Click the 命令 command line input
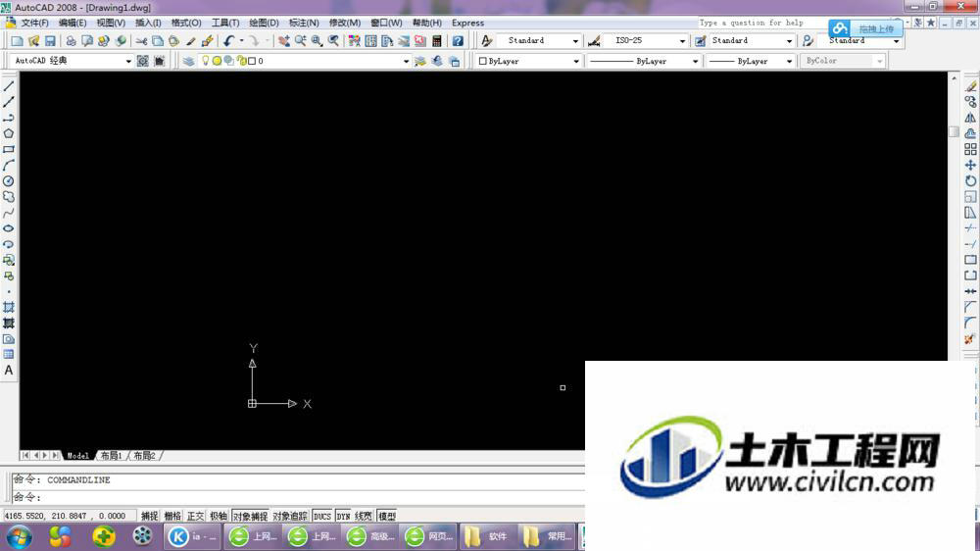980x551 pixels. (x=298, y=497)
